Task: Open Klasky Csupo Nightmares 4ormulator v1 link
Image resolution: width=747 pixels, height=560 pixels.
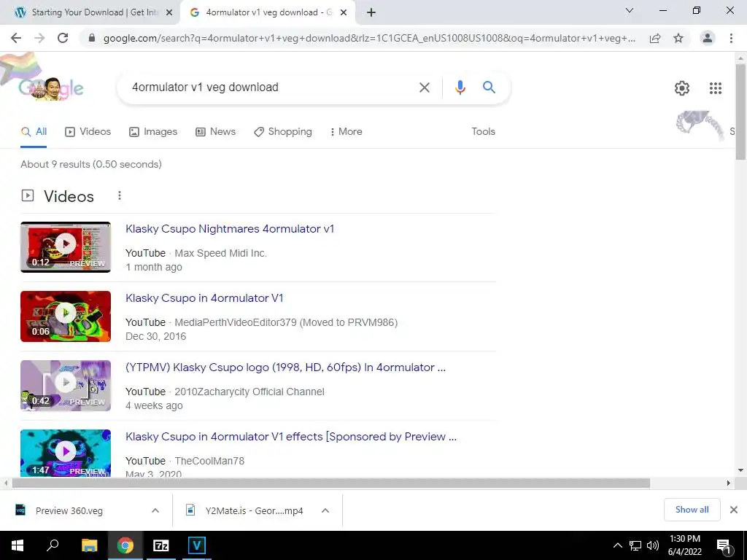Action: [x=230, y=229]
